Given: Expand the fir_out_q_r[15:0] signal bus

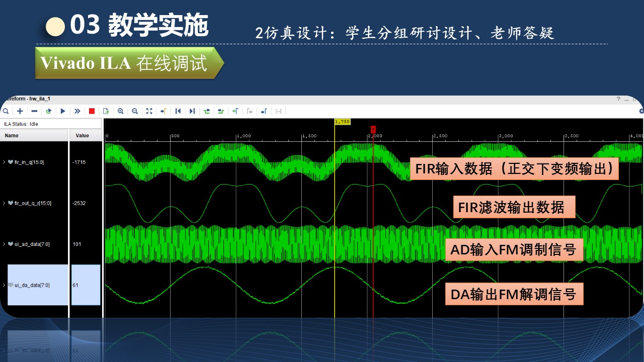Looking at the screenshot, I should (x=4, y=203).
